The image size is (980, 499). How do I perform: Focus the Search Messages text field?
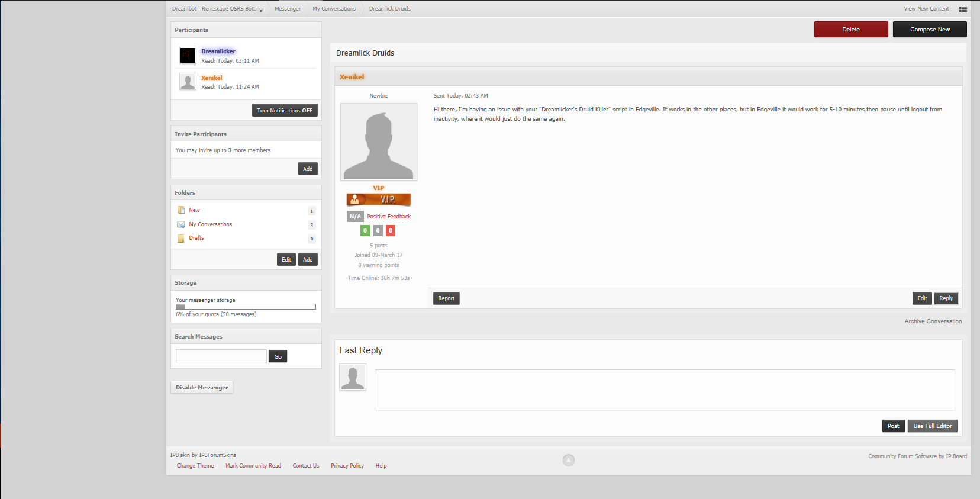[221, 356]
